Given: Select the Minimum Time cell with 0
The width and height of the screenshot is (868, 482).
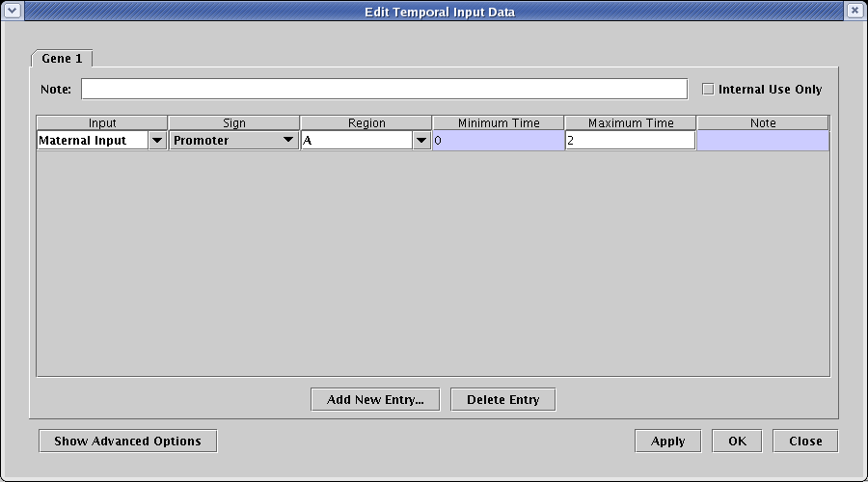Looking at the screenshot, I should tap(498, 141).
